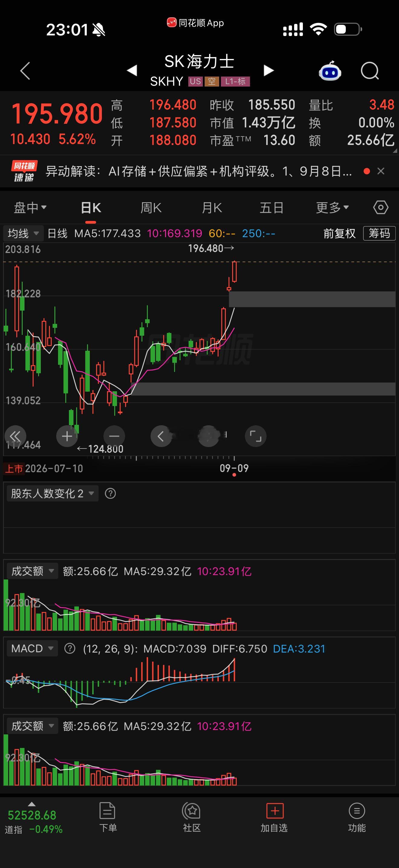Viewport: 399px width, 868px height.
Task: Switch to 五日 tab
Action: pyautogui.click(x=272, y=208)
